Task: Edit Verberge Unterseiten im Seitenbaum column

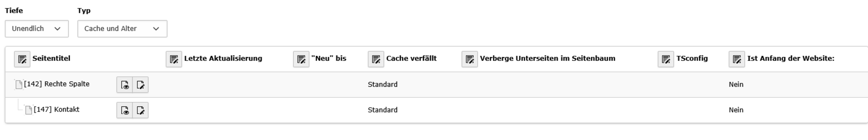Action: point(470,59)
